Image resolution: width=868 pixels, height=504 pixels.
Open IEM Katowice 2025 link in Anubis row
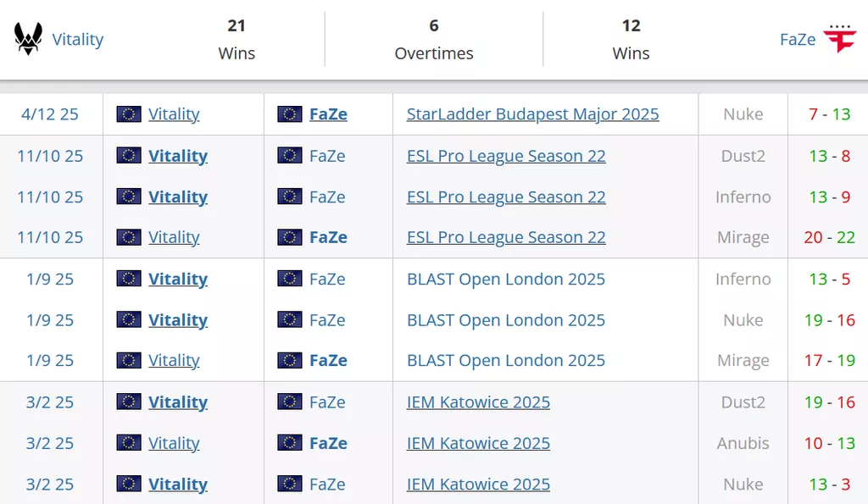point(478,443)
